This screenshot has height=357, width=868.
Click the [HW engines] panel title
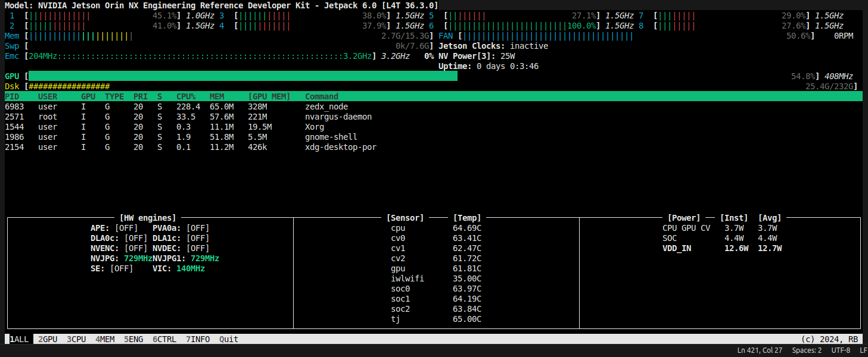click(x=148, y=218)
